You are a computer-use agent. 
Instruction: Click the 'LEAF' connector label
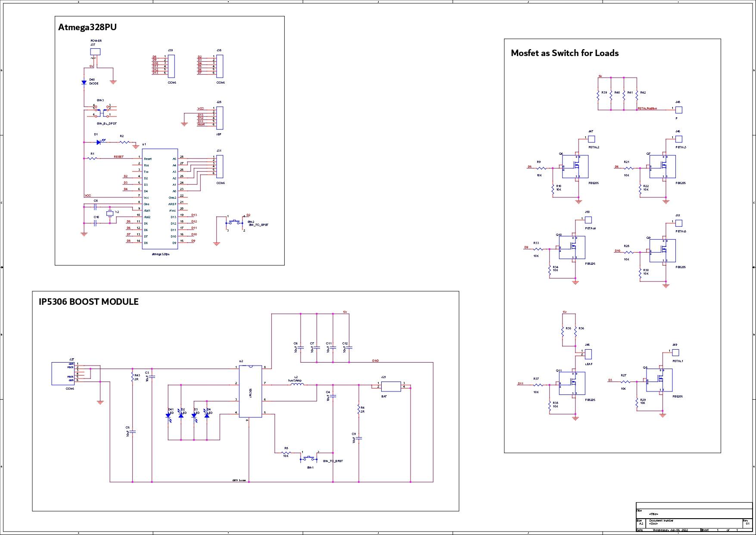[x=589, y=364]
